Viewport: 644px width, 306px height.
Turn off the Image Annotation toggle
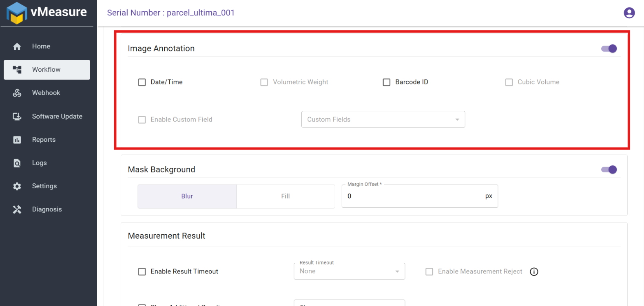(609, 49)
